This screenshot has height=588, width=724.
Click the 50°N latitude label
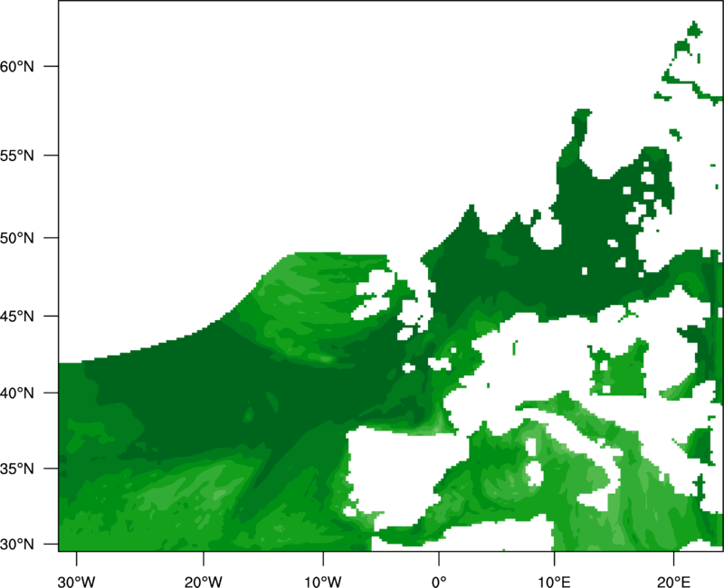(17, 238)
